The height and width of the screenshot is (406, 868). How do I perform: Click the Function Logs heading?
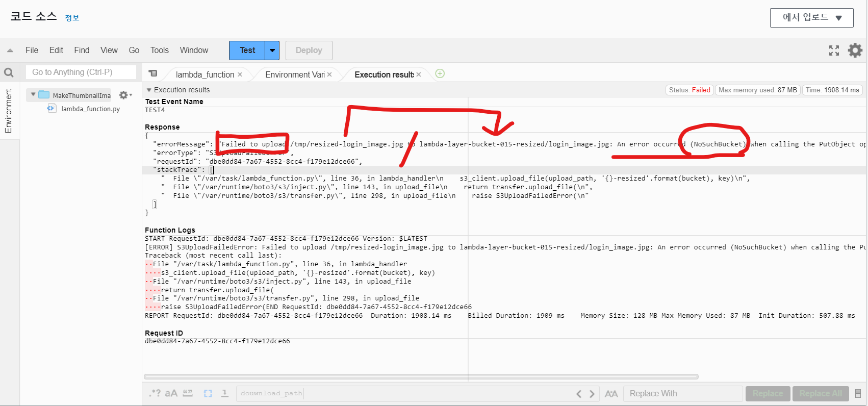(170, 230)
